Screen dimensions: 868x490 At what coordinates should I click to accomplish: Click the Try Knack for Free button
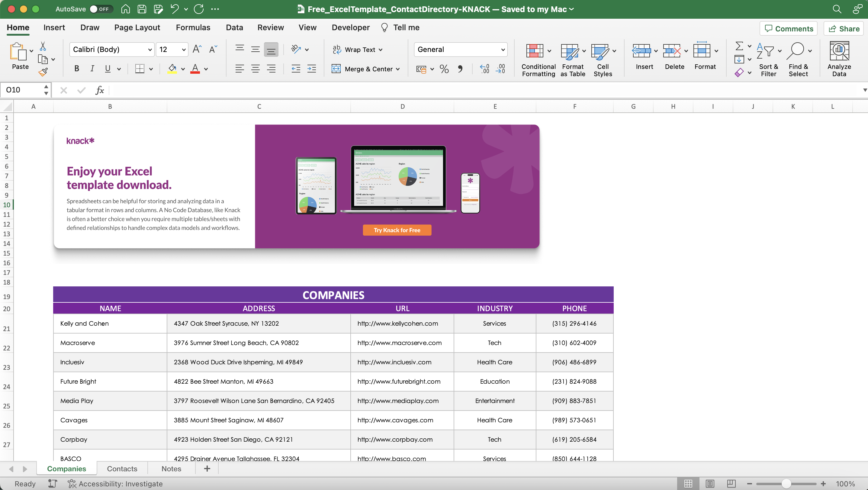click(397, 230)
